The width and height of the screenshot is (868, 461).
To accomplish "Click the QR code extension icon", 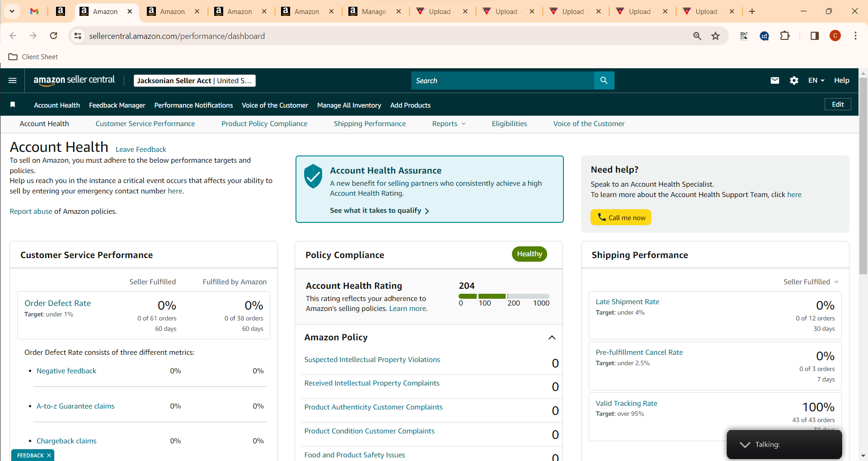I will [x=744, y=36].
